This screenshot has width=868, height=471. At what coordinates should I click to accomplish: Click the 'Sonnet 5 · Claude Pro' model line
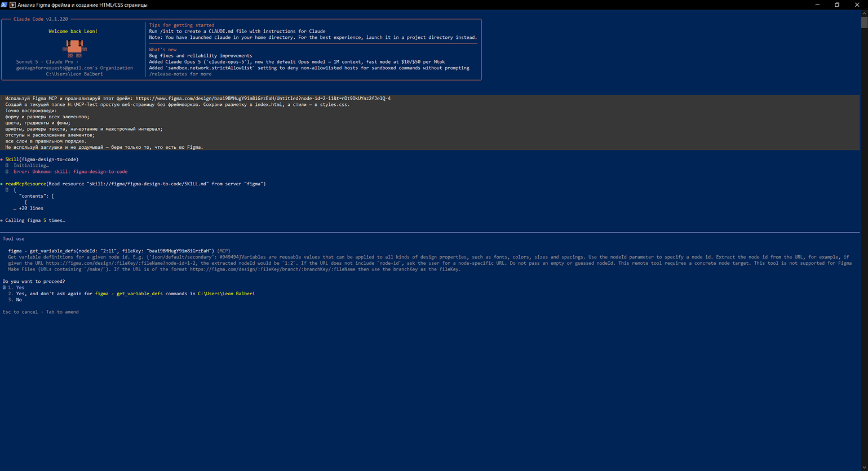coord(48,62)
